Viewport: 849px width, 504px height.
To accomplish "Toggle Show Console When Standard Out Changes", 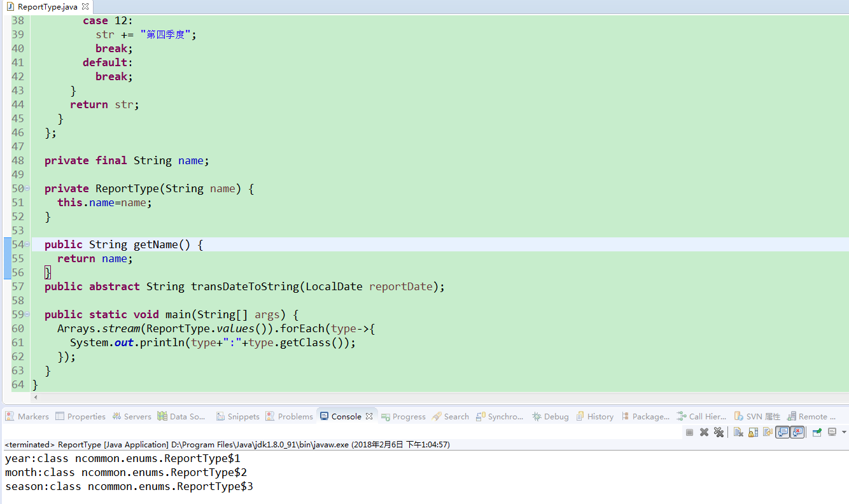I will [x=783, y=432].
